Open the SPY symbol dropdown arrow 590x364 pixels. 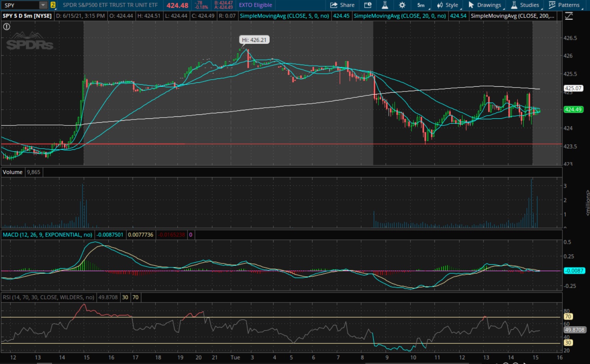43,5
